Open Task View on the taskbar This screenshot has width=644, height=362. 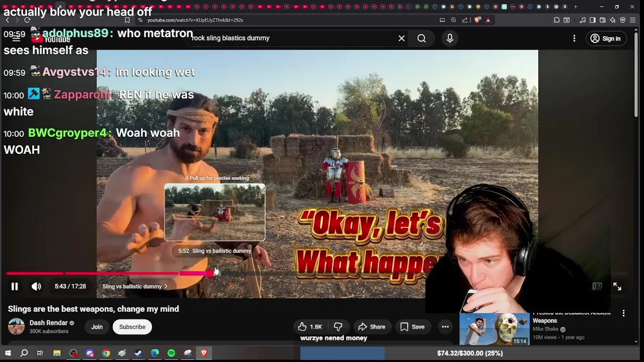[x=40, y=353]
